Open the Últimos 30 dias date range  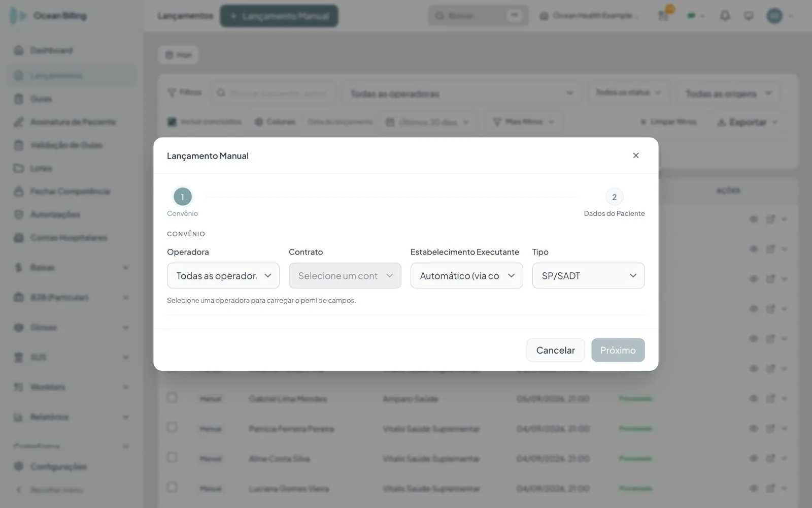pos(427,122)
